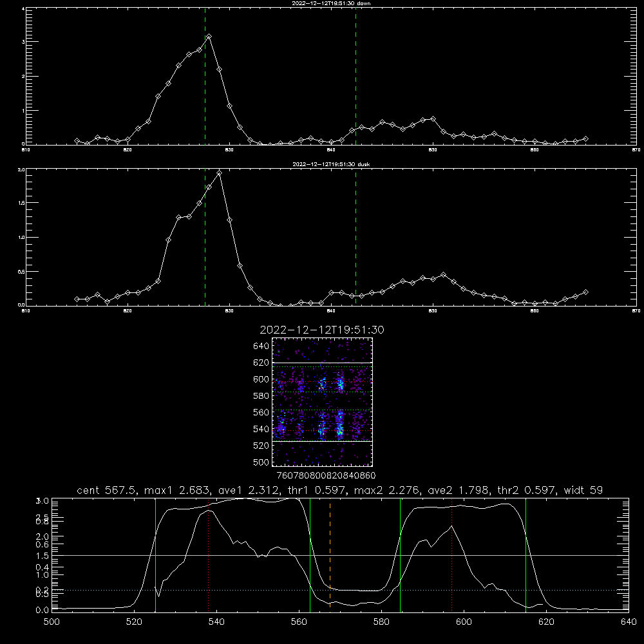This screenshot has width=644, height=644.
Task: Click the white horizontal threshold line in bottom plot
Action: tap(340, 555)
